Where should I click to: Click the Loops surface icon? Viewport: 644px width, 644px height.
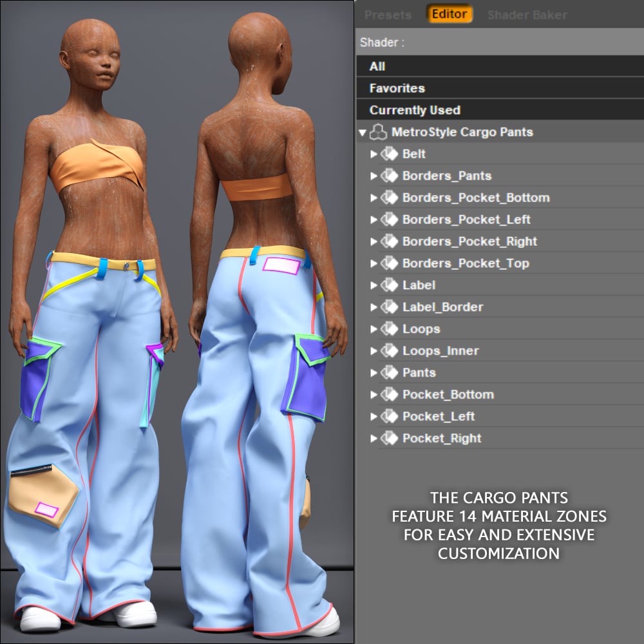click(390, 329)
